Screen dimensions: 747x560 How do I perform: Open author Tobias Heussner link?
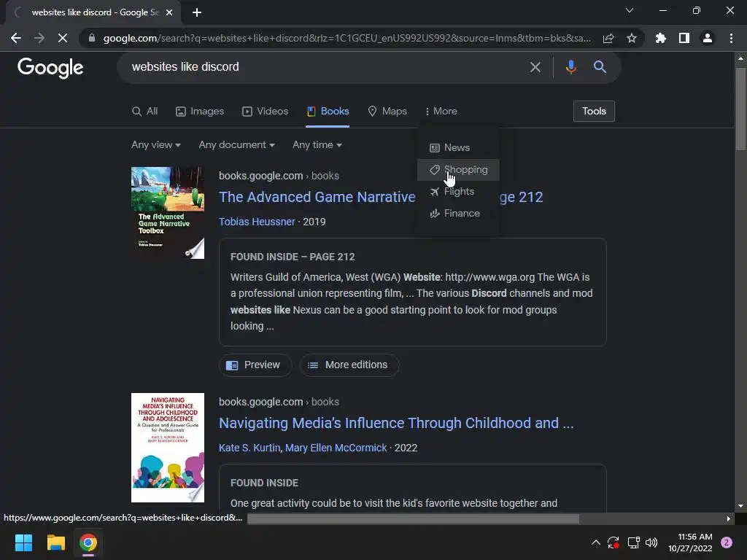[257, 222]
